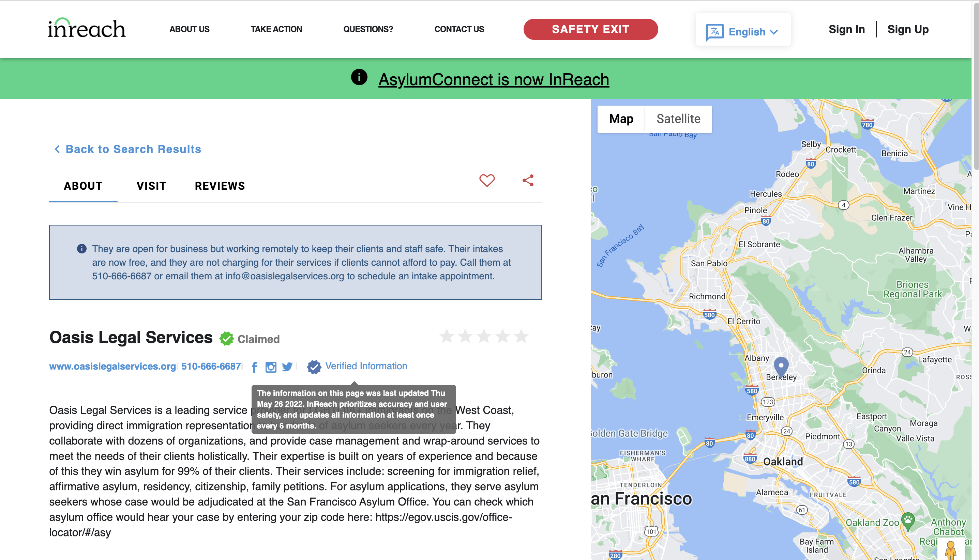Click the Martinez label on map
This screenshot has height=560, width=979.
(x=919, y=191)
